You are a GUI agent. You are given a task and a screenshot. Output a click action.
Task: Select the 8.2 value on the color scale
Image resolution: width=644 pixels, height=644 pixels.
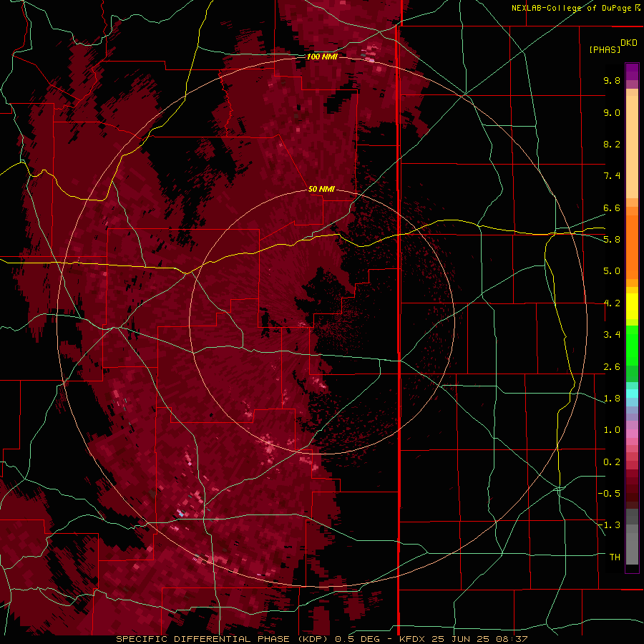[612, 144]
